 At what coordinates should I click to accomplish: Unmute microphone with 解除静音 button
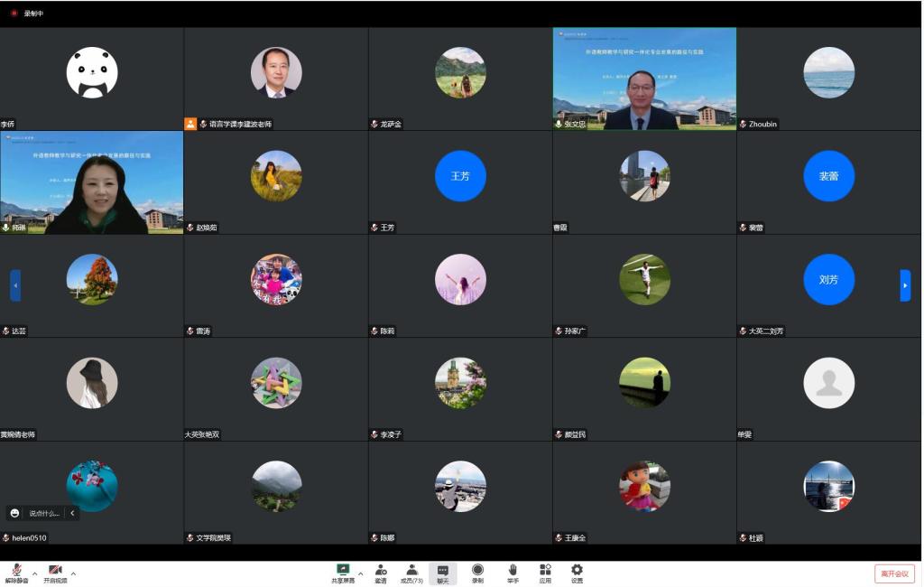16,573
